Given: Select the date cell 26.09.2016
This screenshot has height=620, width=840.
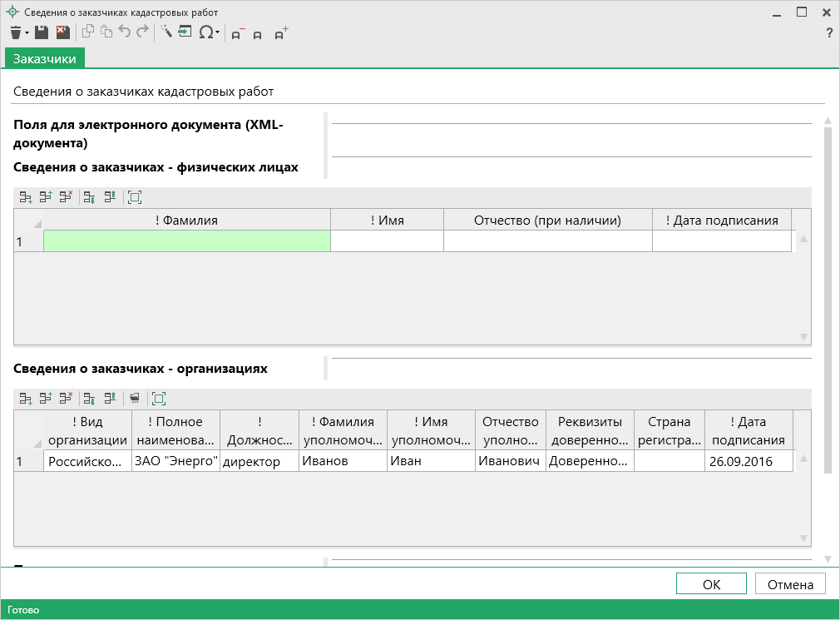Looking at the screenshot, I should [x=748, y=461].
